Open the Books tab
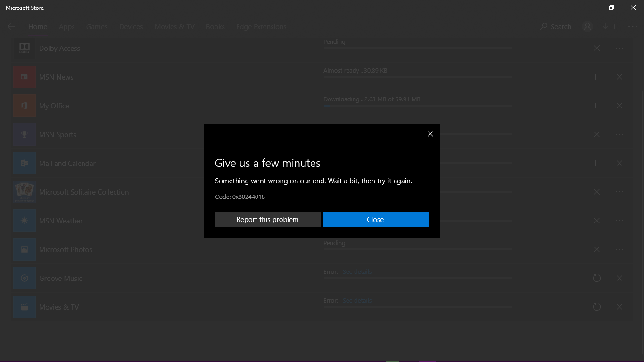This screenshot has width=644, height=362. (x=215, y=27)
